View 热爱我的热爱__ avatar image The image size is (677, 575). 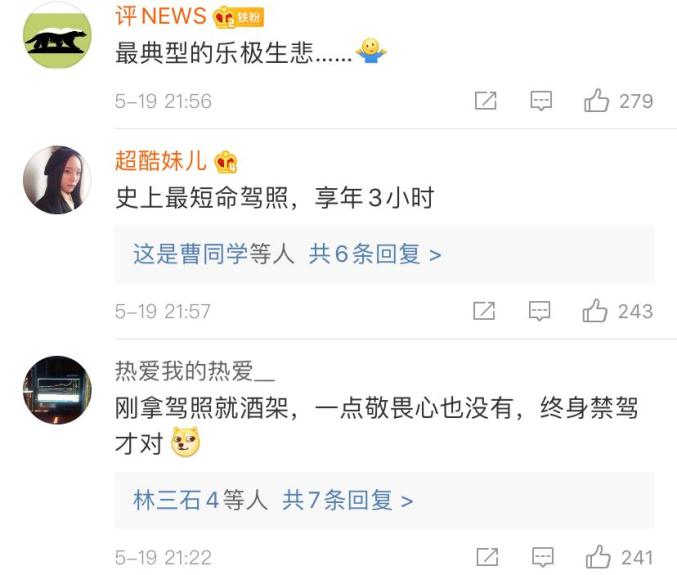click(57, 390)
